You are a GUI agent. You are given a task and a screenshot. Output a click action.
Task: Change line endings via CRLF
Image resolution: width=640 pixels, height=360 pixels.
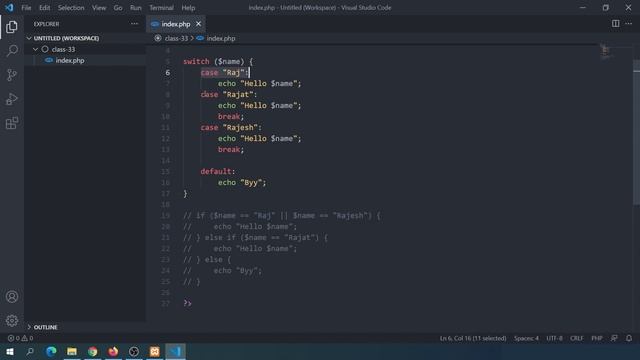coord(576,338)
